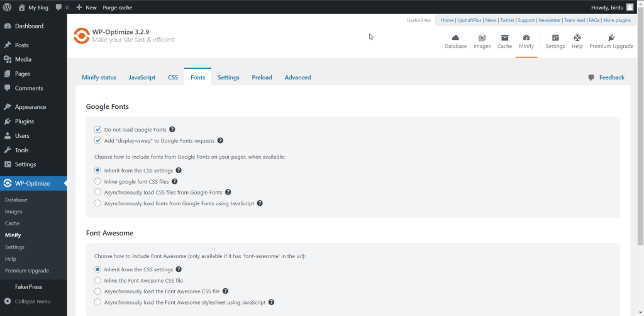Click the Feedback link
Viewport: 644px width, 316px height.
click(611, 77)
